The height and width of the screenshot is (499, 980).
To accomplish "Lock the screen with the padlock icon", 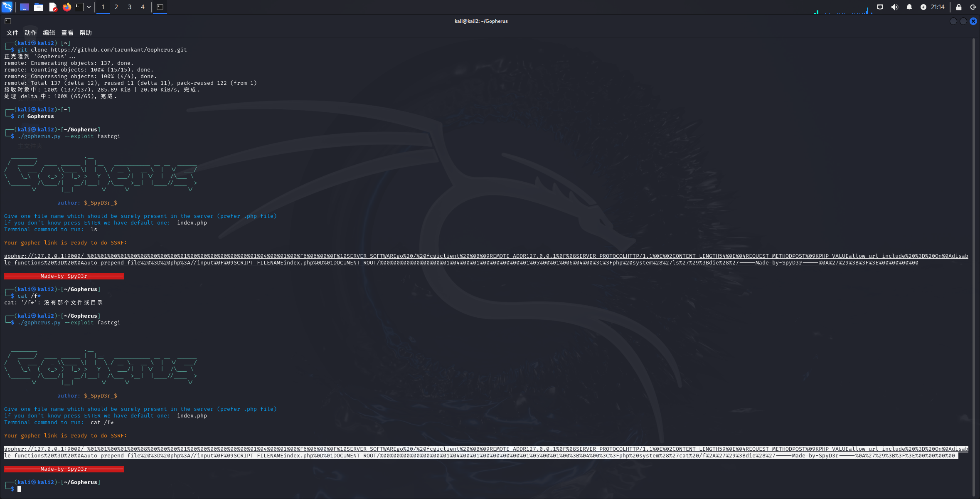I will pos(959,7).
